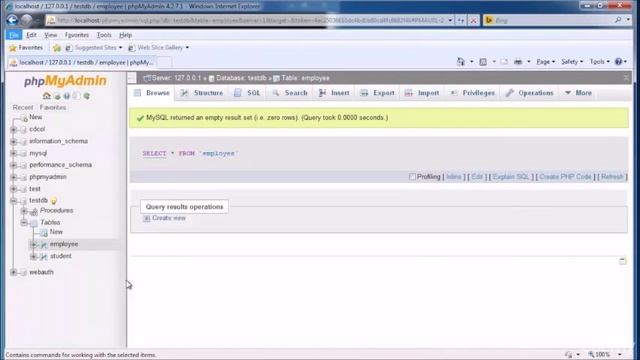Open the Page menu dropdown

point(546,62)
